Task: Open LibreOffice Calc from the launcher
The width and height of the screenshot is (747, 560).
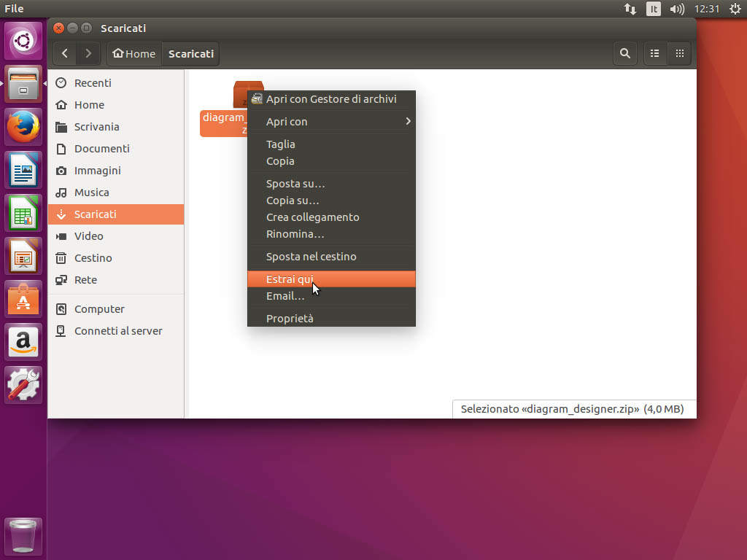Action: pyautogui.click(x=24, y=214)
